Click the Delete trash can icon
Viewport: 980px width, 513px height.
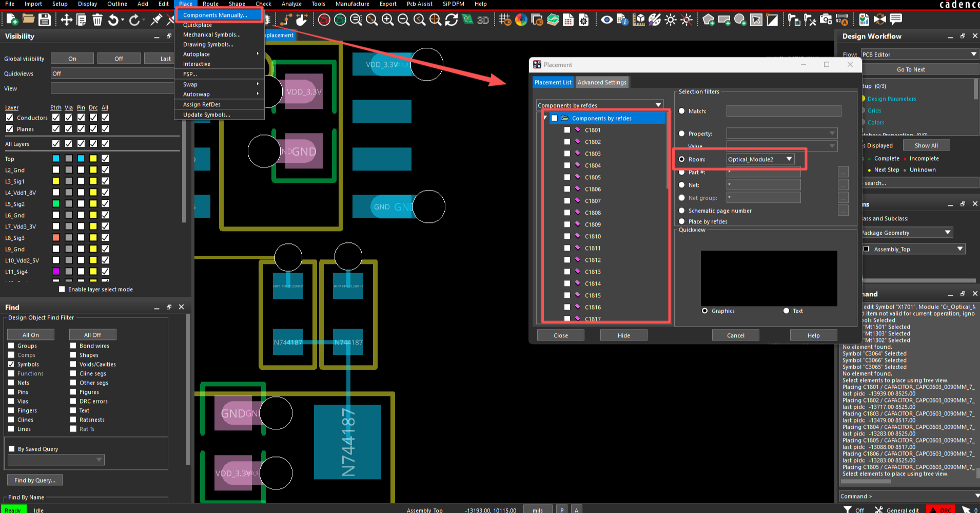tap(97, 20)
